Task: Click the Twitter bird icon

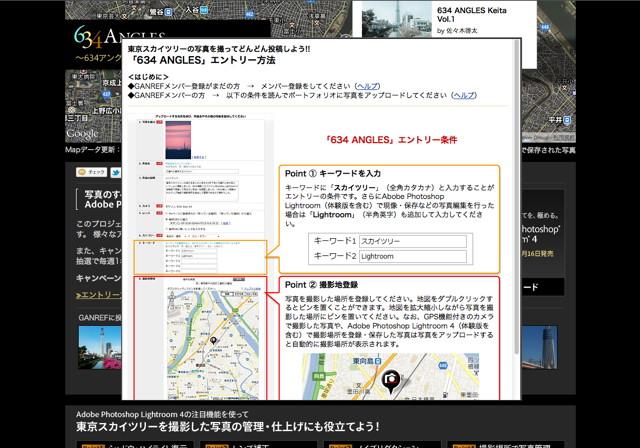Action: pos(116,173)
